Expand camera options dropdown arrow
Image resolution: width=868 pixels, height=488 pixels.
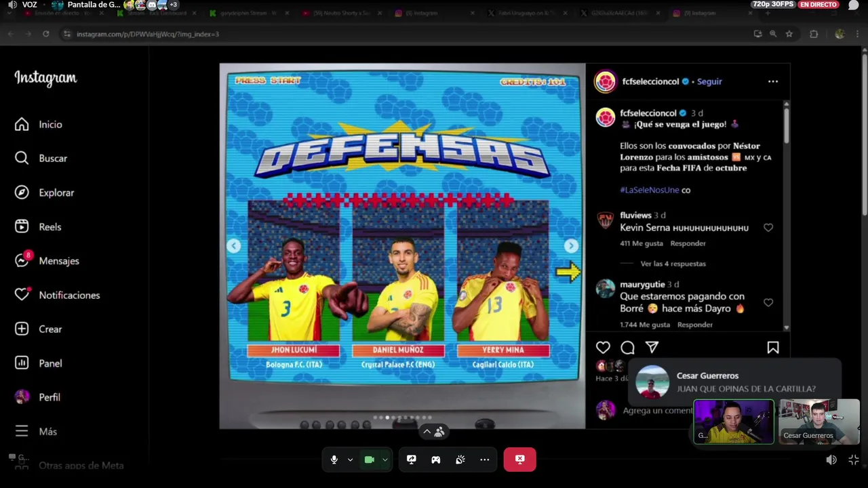point(384,460)
